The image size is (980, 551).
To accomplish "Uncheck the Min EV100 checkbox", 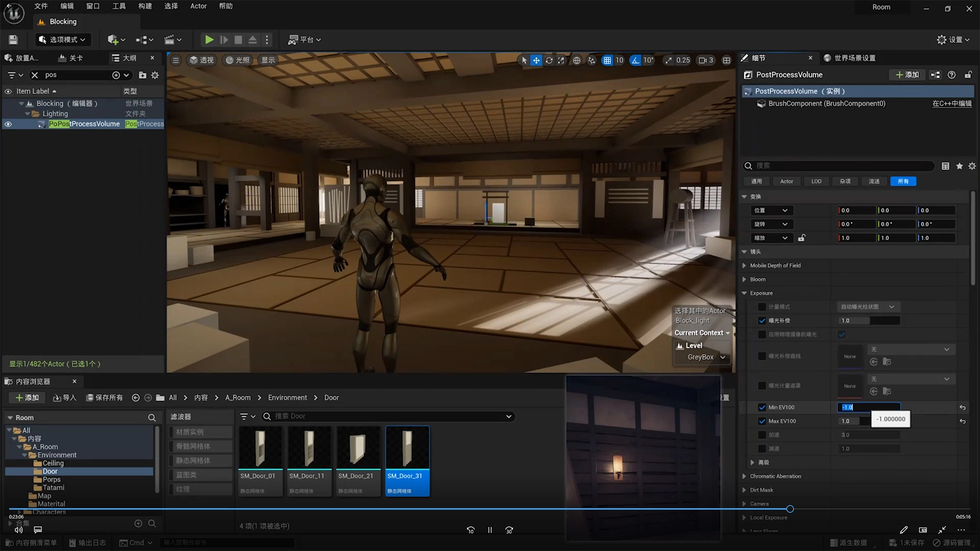I will pyautogui.click(x=762, y=407).
